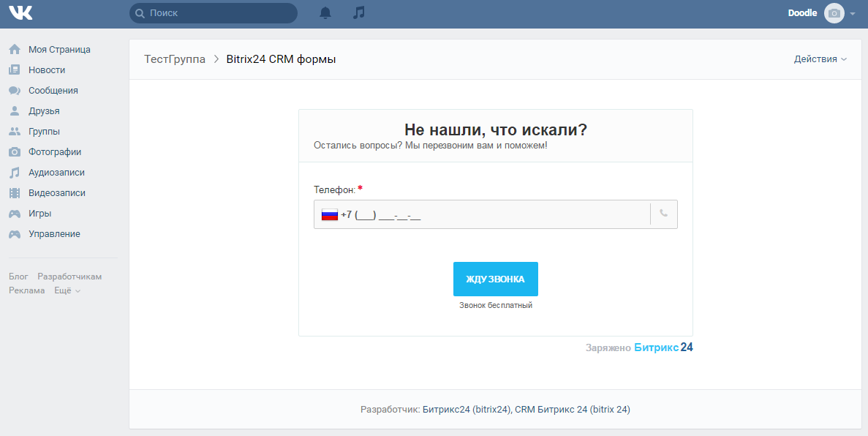Click the gamepad icon beside Игры

point(15,214)
